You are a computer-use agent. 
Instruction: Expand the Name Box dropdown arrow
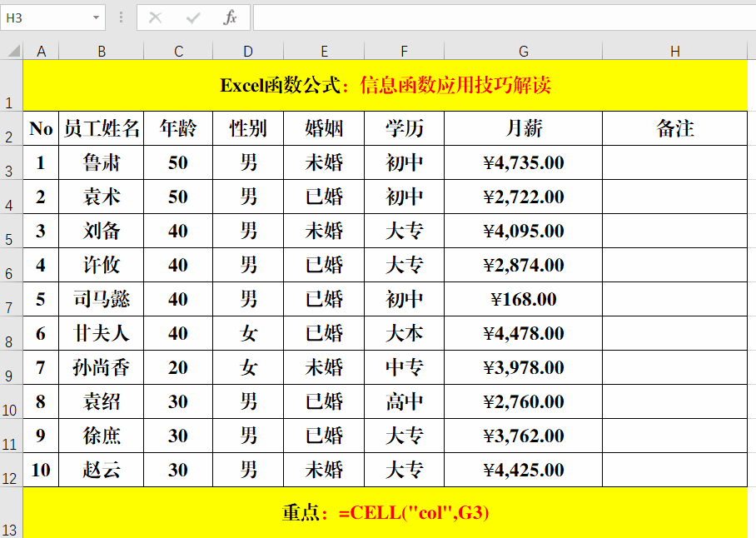[96, 17]
